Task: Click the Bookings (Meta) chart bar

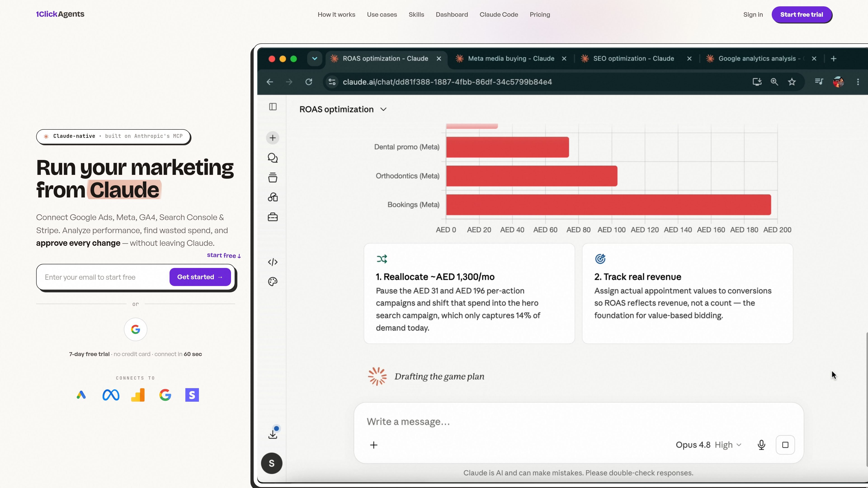Action: click(608, 204)
